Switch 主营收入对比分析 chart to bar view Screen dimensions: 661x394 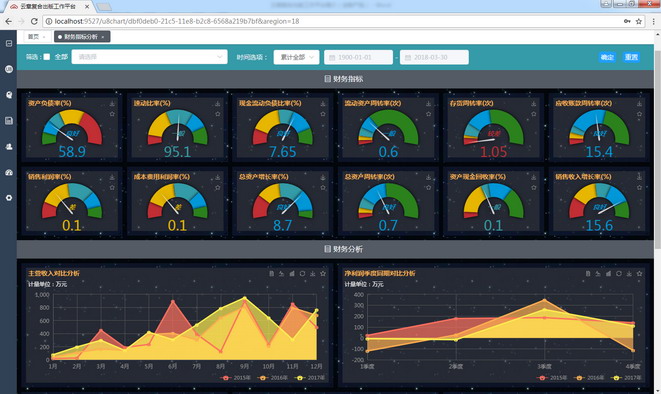pyautogui.click(x=292, y=273)
